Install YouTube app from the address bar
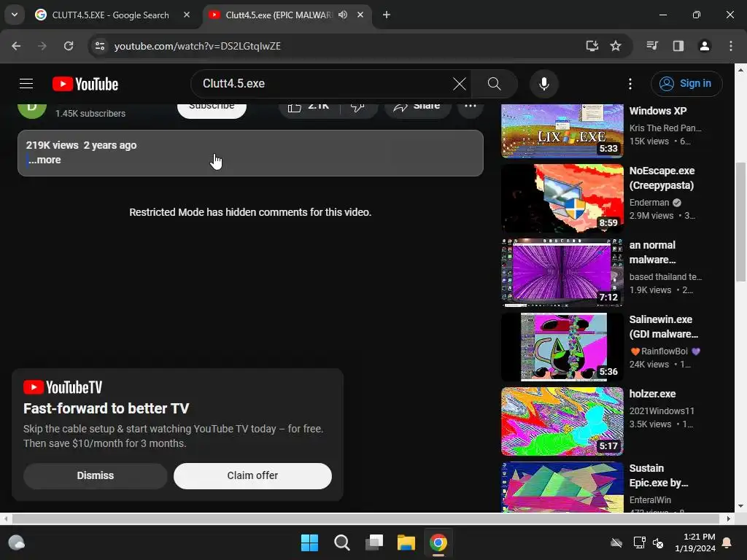 pyautogui.click(x=592, y=46)
